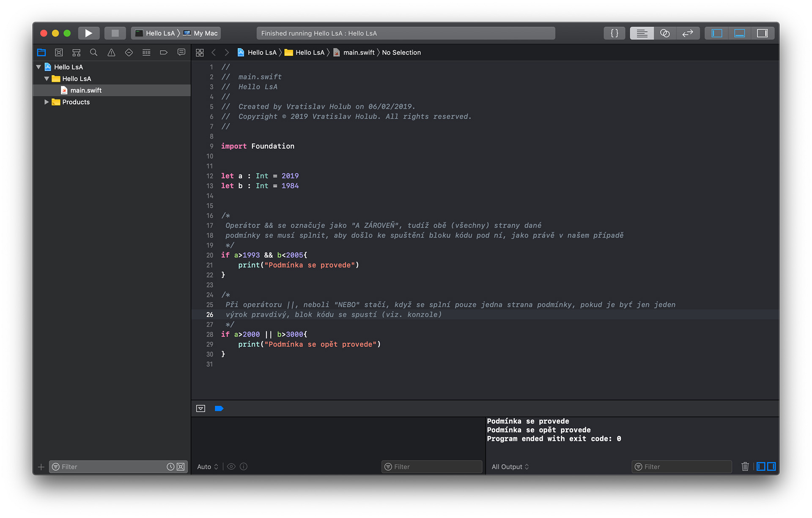The width and height of the screenshot is (812, 518).
Task: Toggle the bottom Debug area visibility
Action: coord(739,33)
